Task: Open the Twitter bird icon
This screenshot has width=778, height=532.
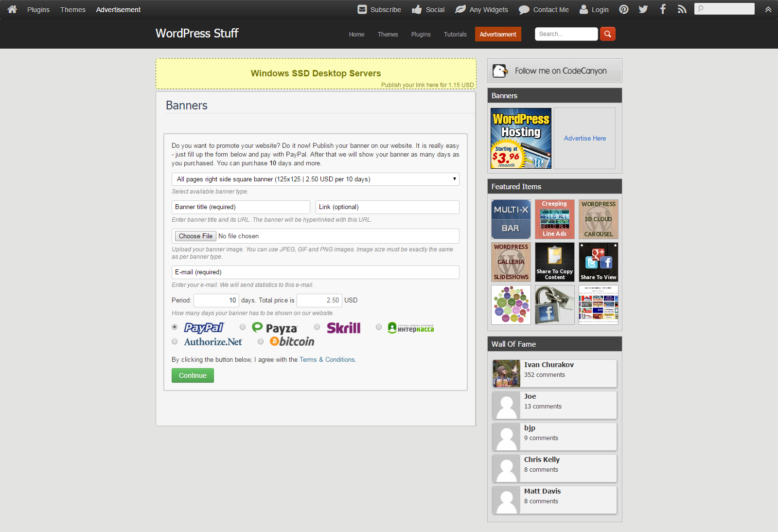Action: 643,9
